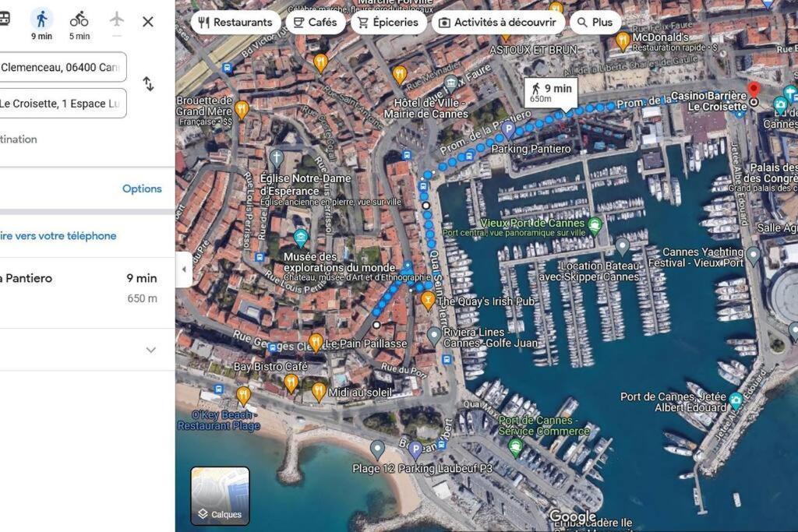Click The Quay's Irish Pub pin
The image size is (798, 532).
point(428,301)
